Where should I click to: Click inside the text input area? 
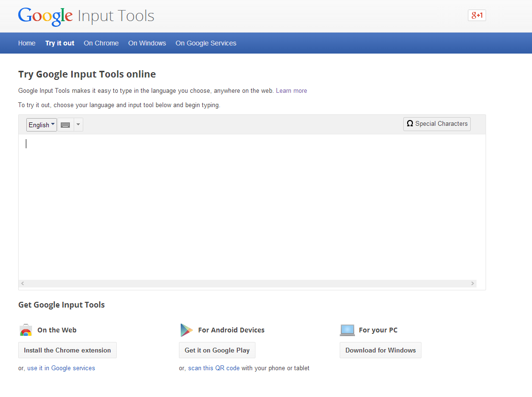point(252,206)
